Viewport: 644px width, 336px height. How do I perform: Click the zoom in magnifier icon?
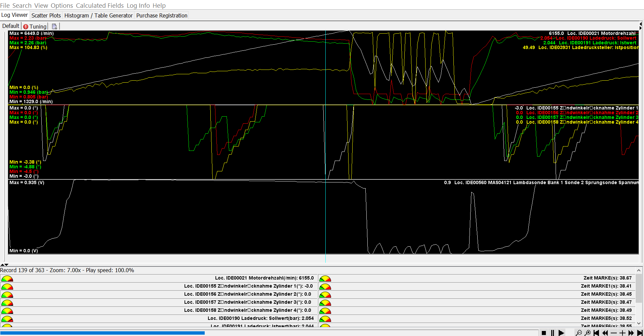588,333
